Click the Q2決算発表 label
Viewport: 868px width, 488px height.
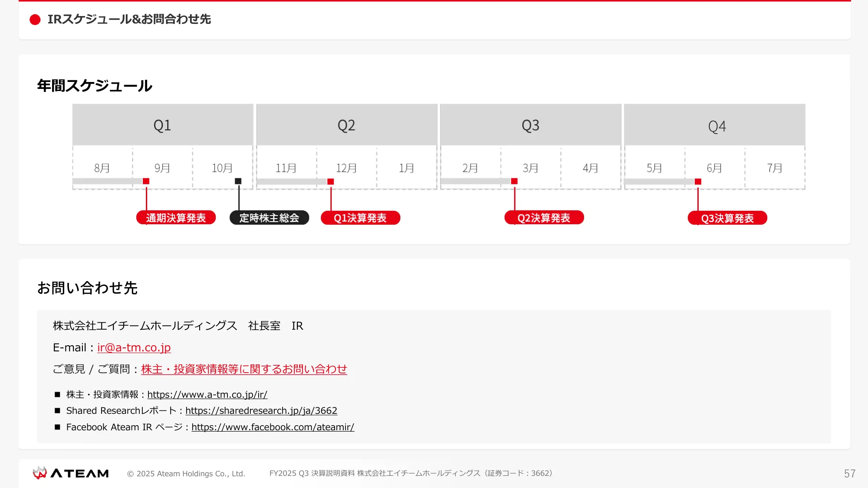(544, 218)
